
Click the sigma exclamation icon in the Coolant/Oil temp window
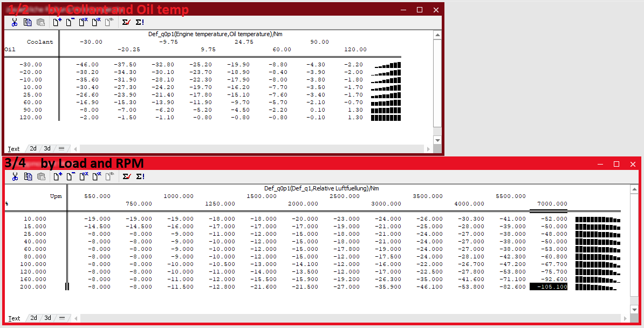pos(140,22)
